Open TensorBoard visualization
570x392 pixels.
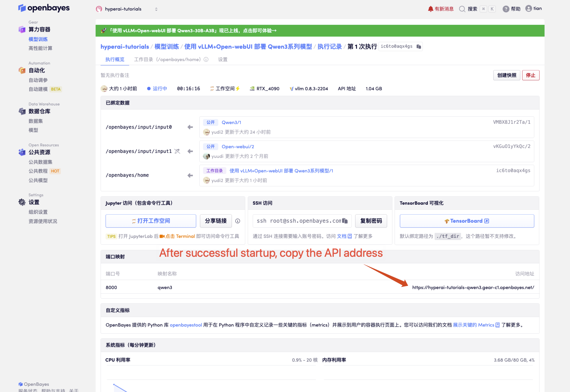[x=466, y=220]
